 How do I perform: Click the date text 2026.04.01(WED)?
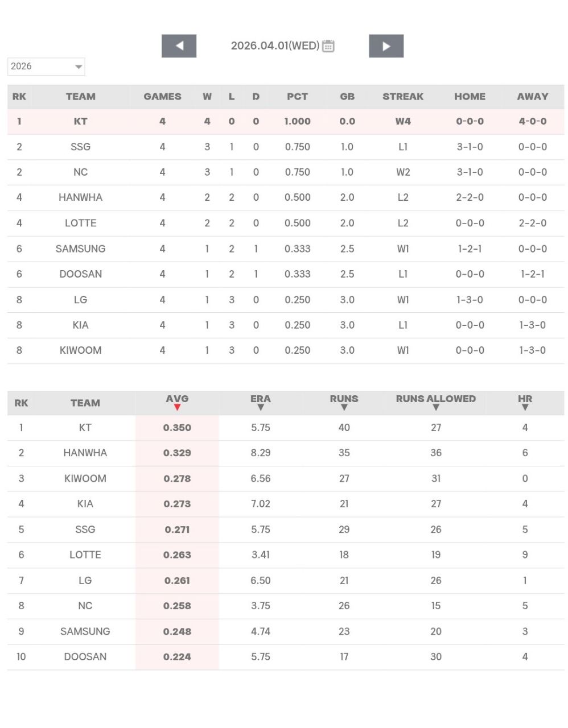pyautogui.click(x=275, y=46)
